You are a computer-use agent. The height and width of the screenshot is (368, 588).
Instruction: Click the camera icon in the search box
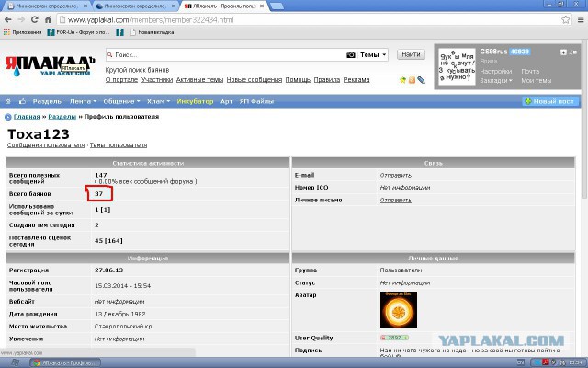click(x=351, y=55)
